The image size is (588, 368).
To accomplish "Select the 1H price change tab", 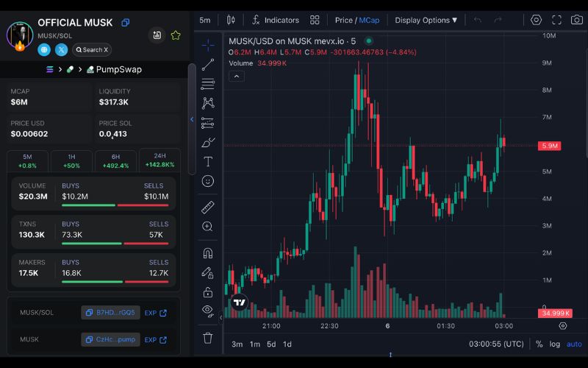I will coord(71,160).
